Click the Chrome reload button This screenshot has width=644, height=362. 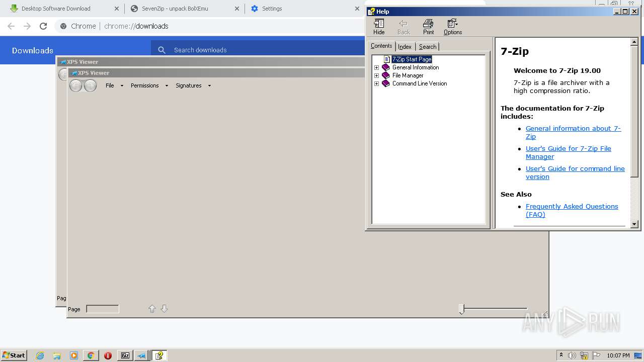coord(43,26)
